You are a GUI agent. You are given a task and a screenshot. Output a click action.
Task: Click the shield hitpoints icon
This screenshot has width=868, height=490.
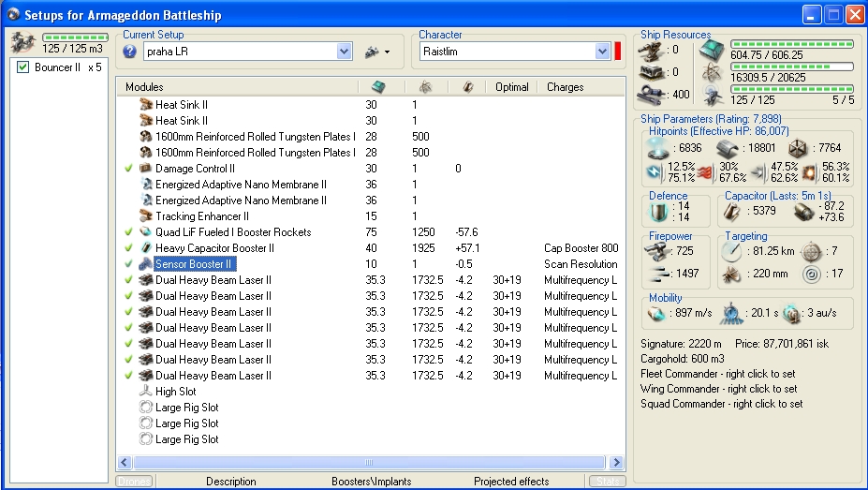pos(660,149)
